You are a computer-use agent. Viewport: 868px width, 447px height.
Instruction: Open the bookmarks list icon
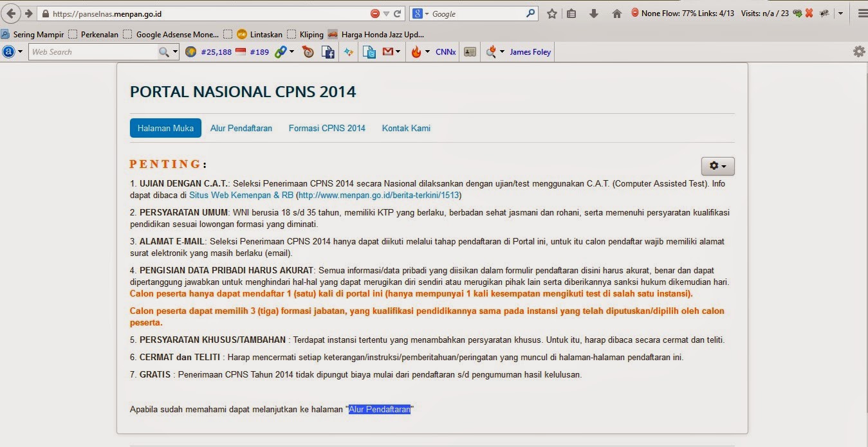tap(571, 14)
